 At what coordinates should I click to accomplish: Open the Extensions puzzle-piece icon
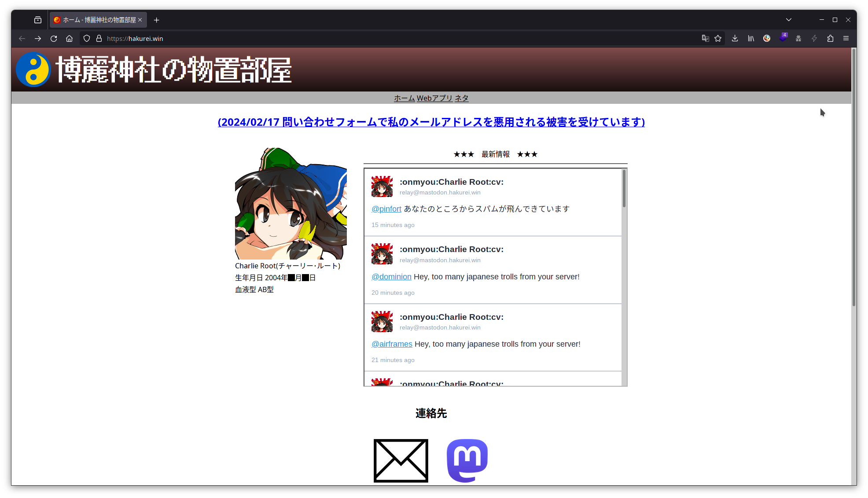point(830,38)
